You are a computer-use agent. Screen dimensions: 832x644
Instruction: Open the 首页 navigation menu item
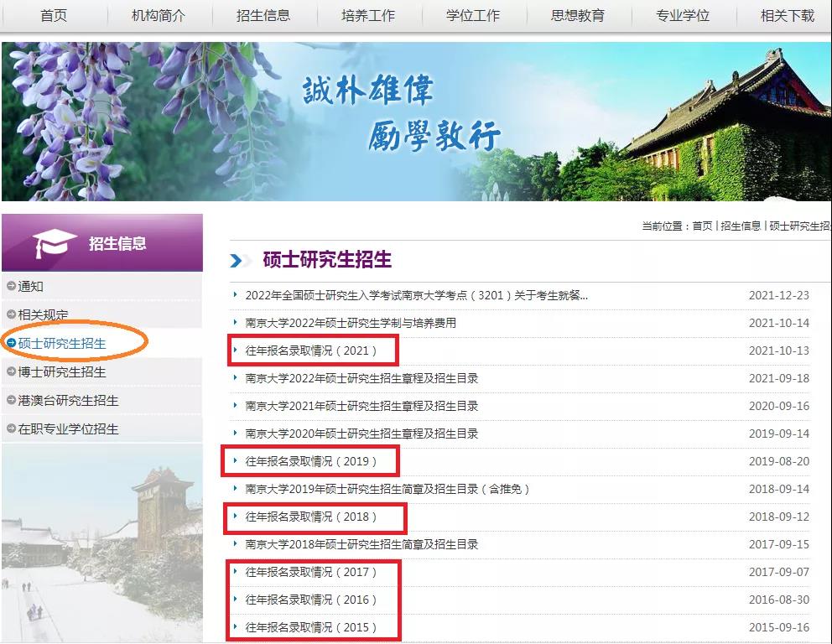pos(54,15)
